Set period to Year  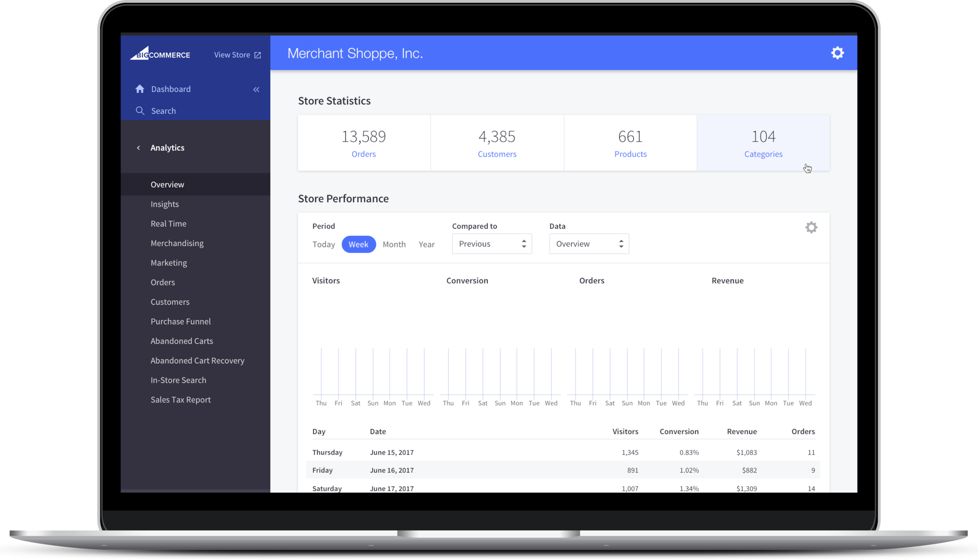coord(426,244)
